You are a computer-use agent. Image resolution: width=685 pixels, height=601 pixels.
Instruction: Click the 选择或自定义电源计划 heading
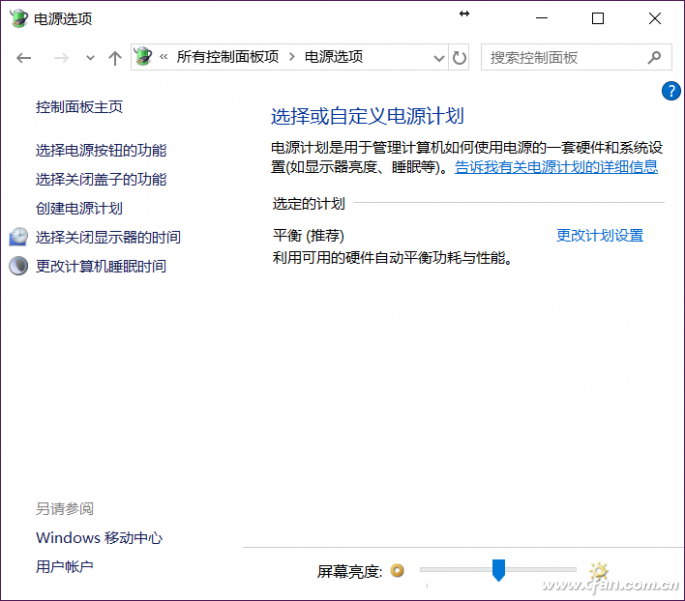click(x=367, y=116)
